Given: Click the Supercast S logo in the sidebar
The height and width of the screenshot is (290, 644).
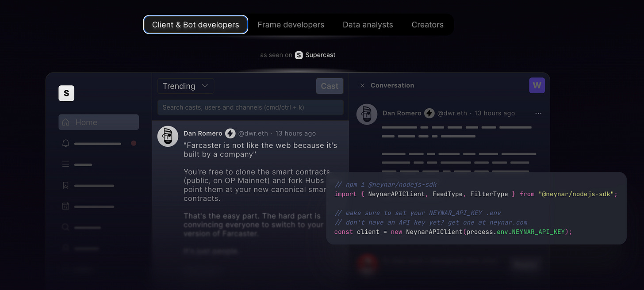Looking at the screenshot, I should click(x=66, y=93).
